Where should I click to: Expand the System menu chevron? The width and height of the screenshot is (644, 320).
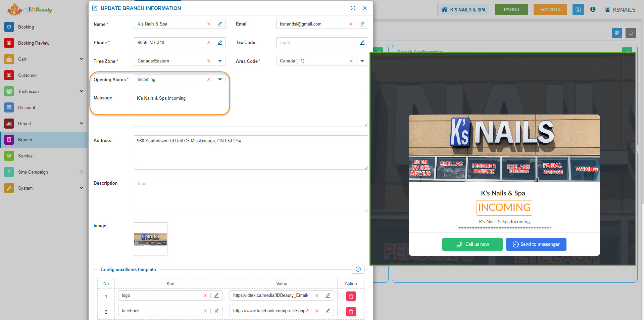(x=81, y=188)
